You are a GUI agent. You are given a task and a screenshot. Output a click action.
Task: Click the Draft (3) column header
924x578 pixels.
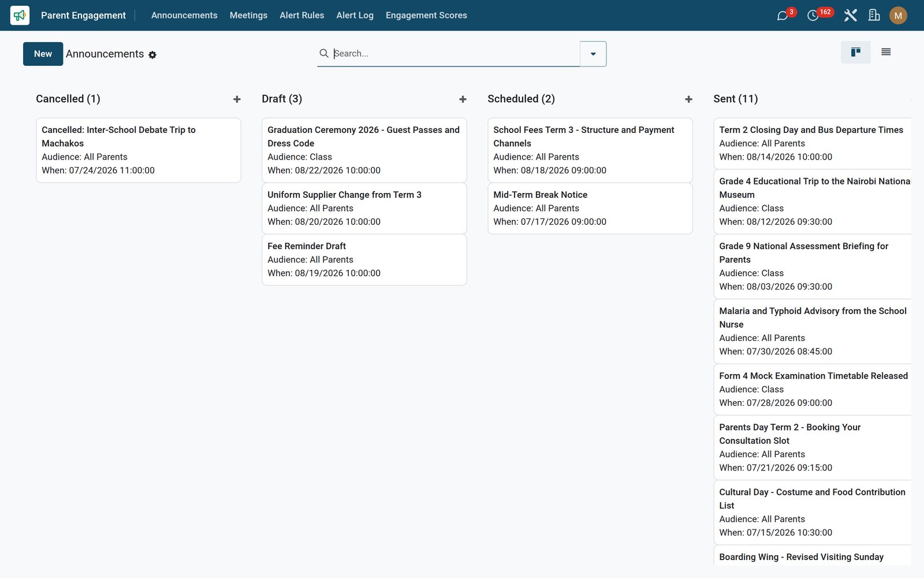[282, 99]
